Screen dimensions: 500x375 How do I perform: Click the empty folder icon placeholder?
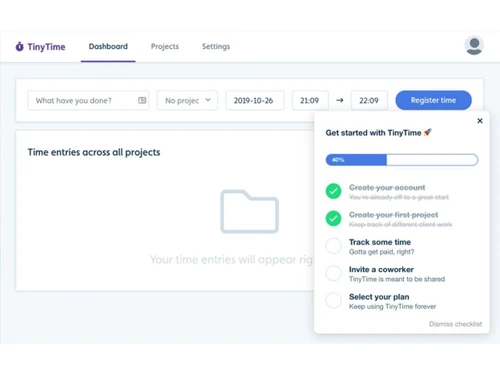click(x=249, y=211)
